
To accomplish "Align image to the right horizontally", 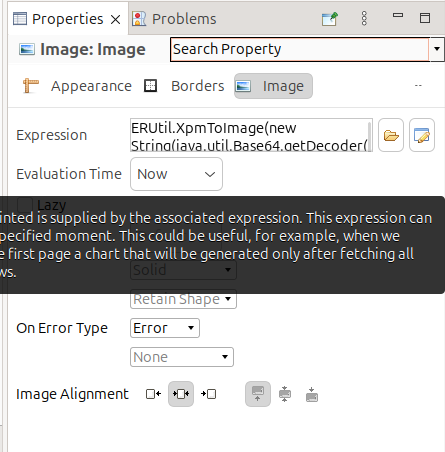I will pos(209,394).
